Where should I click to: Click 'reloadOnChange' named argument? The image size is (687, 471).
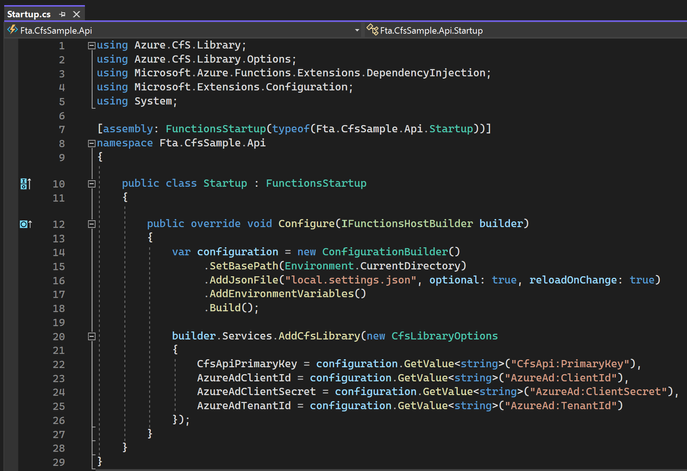click(x=573, y=280)
